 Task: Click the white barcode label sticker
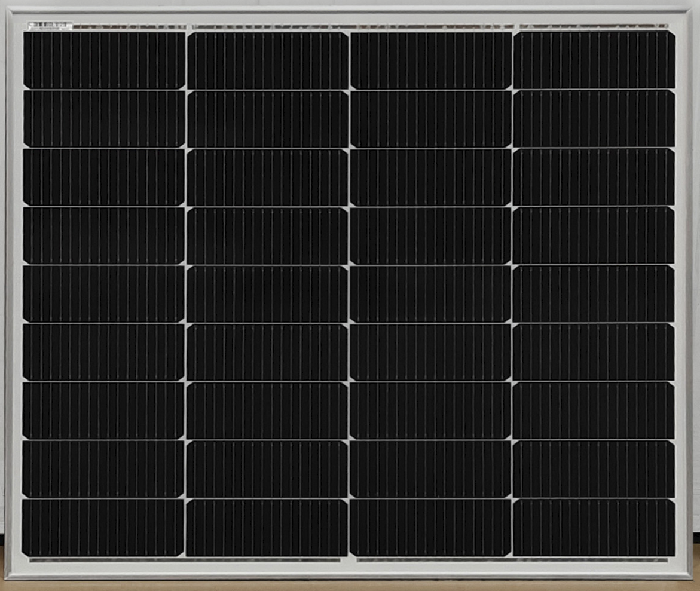coord(50,26)
